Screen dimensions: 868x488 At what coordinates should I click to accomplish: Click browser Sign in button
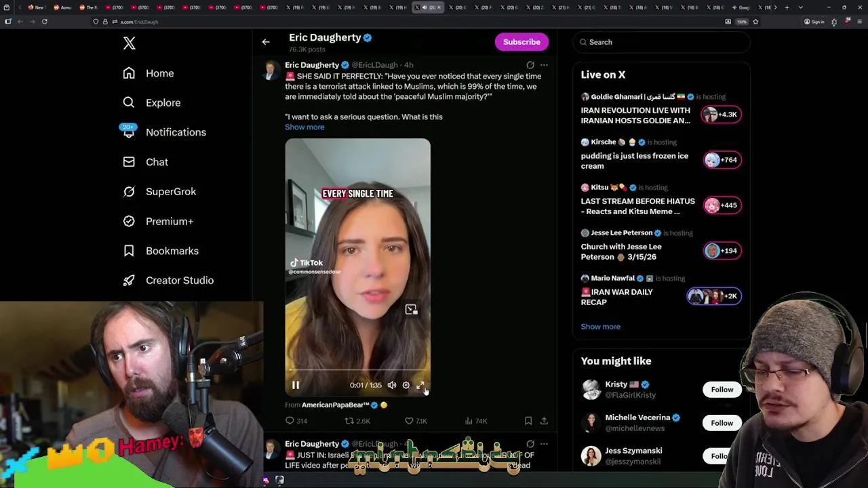coord(814,22)
